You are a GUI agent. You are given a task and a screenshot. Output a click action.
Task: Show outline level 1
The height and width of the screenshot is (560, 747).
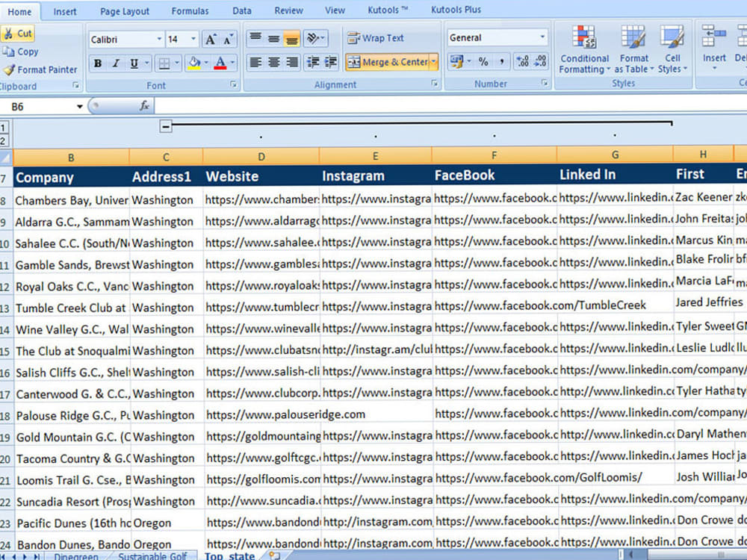pyautogui.click(x=3, y=128)
